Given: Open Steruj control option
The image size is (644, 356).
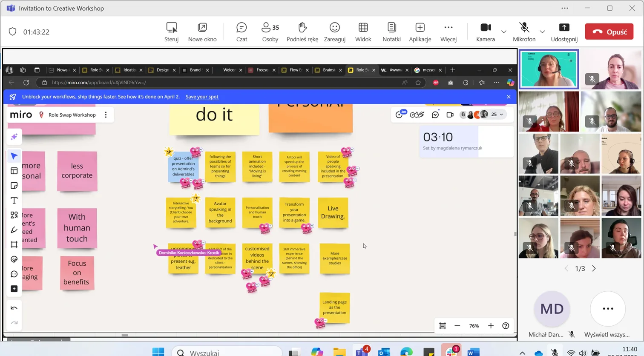Looking at the screenshot, I should 172,32.
